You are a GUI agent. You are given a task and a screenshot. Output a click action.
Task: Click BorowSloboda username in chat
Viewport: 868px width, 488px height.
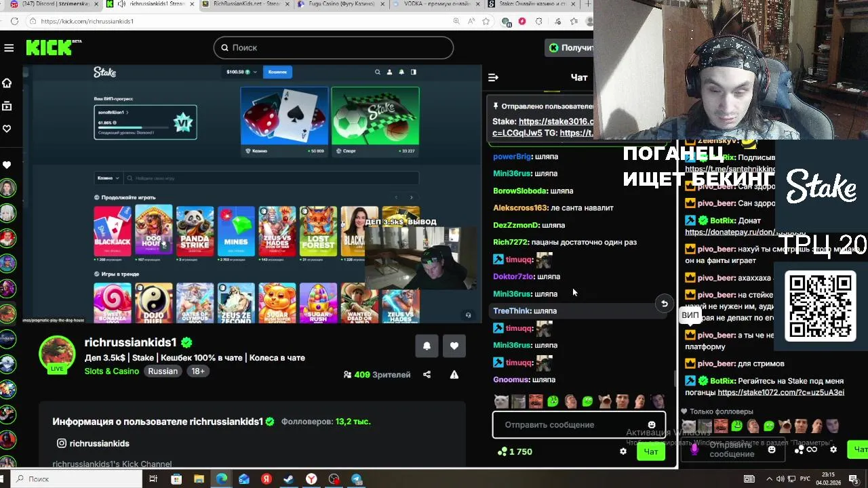[519, 191]
